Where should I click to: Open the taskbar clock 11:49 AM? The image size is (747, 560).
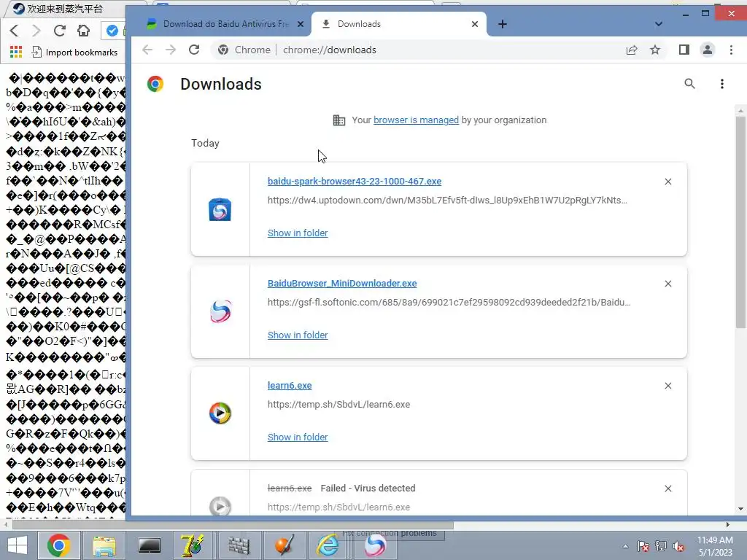[715, 546]
